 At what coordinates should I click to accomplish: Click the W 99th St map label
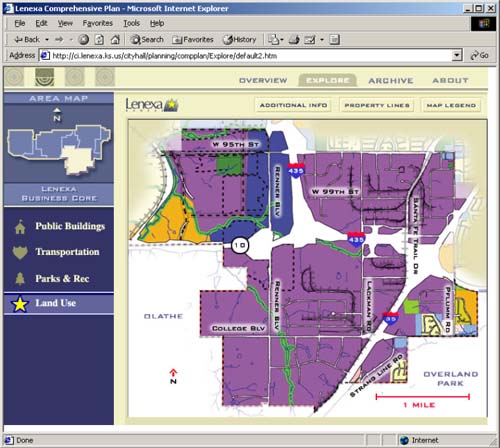tap(335, 192)
